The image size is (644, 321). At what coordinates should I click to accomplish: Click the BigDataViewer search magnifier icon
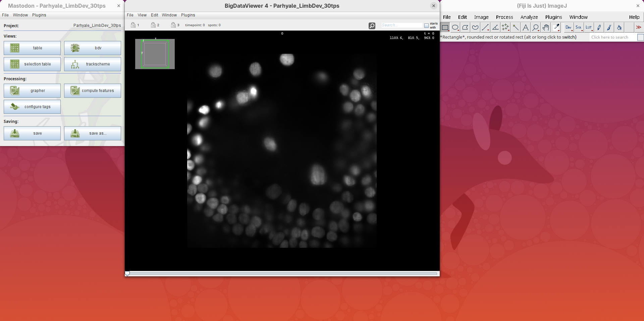coord(372,26)
